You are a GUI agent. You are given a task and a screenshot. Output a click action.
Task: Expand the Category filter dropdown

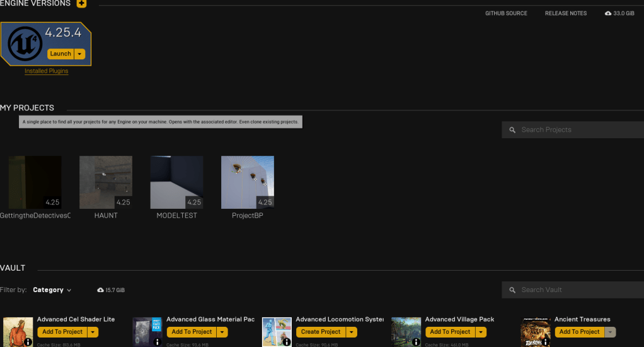(x=52, y=290)
